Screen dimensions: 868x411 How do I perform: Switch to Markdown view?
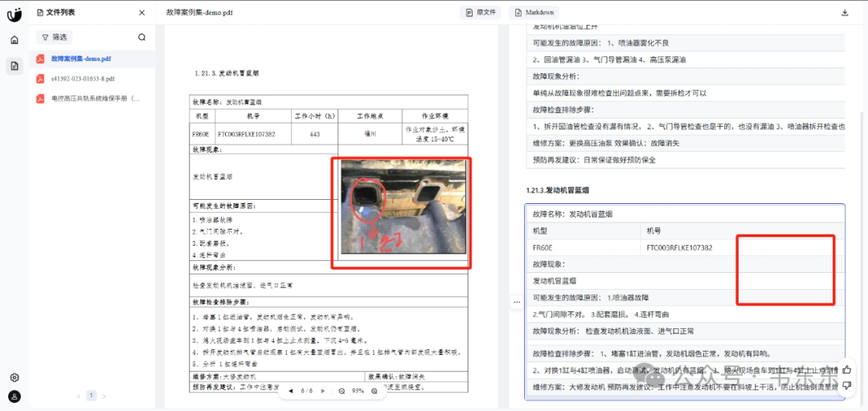(x=534, y=12)
